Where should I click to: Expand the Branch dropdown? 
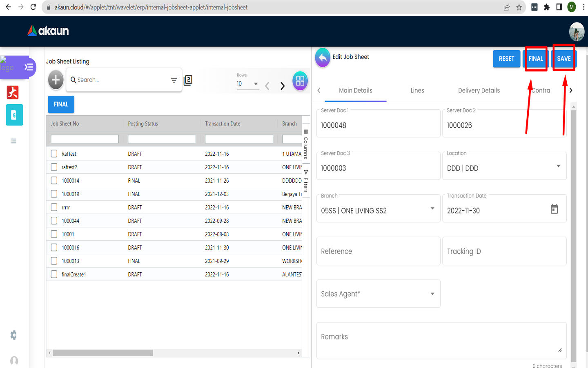[432, 209]
